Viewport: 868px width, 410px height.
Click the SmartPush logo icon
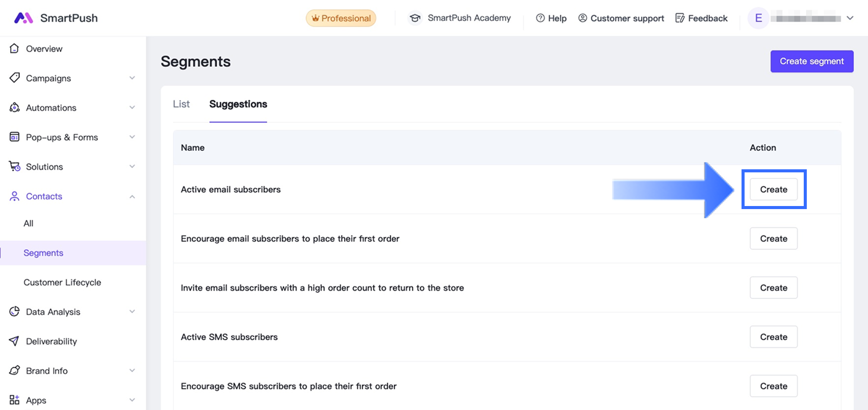(x=23, y=18)
